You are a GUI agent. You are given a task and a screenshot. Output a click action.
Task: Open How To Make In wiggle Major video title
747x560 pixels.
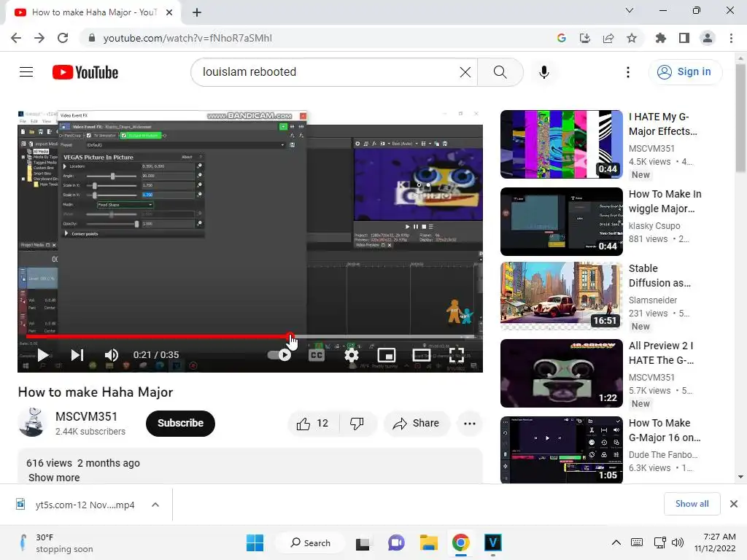coord(665,201)
